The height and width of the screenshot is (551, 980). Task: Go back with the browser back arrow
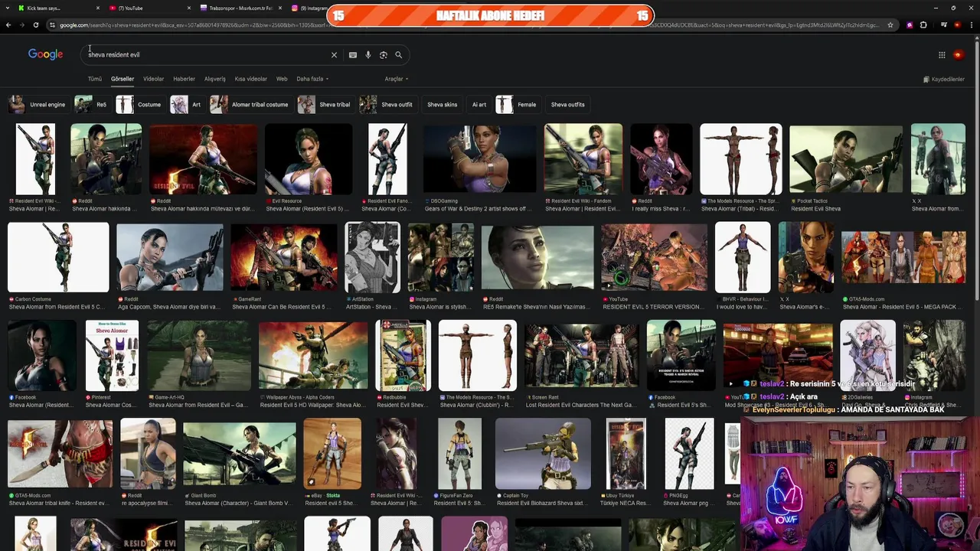[8, 25]
